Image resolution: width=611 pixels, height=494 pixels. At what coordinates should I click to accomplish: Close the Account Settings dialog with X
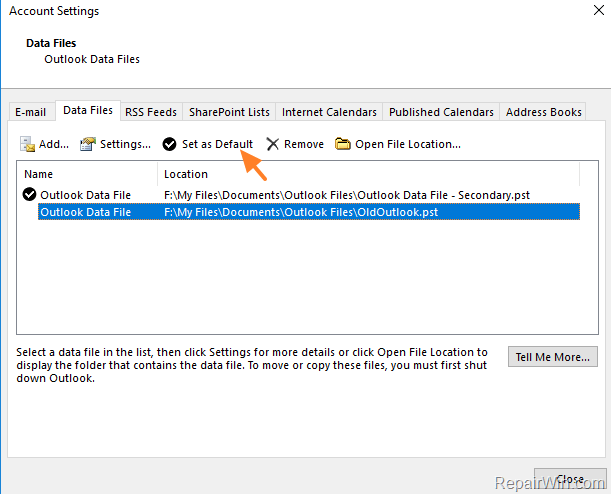pyautogui.click(x=599, y=10)
